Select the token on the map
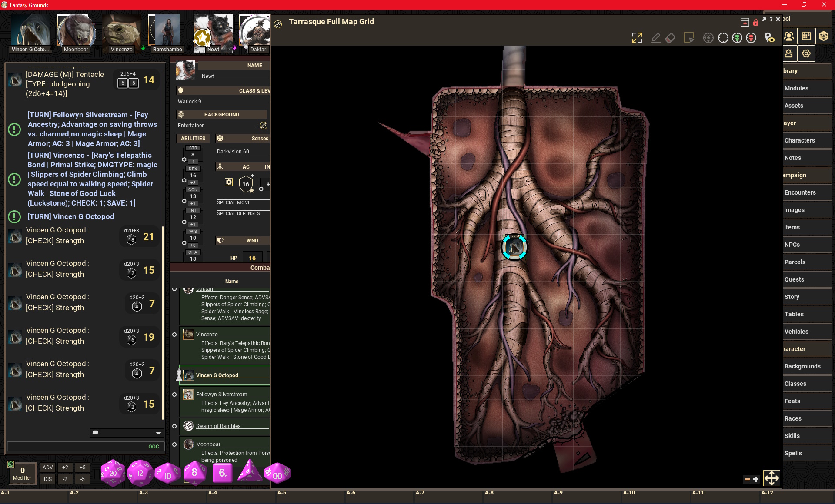Image resolution: width=835 pixels, height=504 pixels. pyautogui.click(x=514, y=247)
